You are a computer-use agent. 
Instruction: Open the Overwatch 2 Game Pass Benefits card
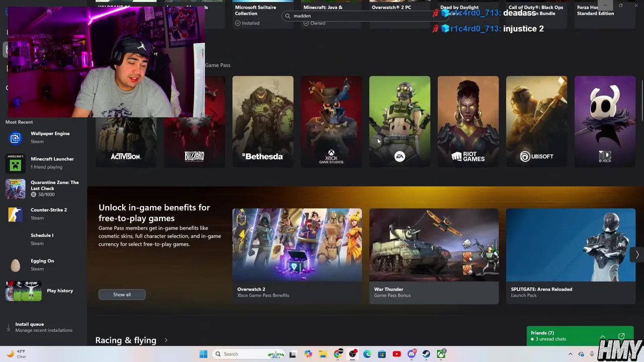pyautogui.click(x=297, y=256)
